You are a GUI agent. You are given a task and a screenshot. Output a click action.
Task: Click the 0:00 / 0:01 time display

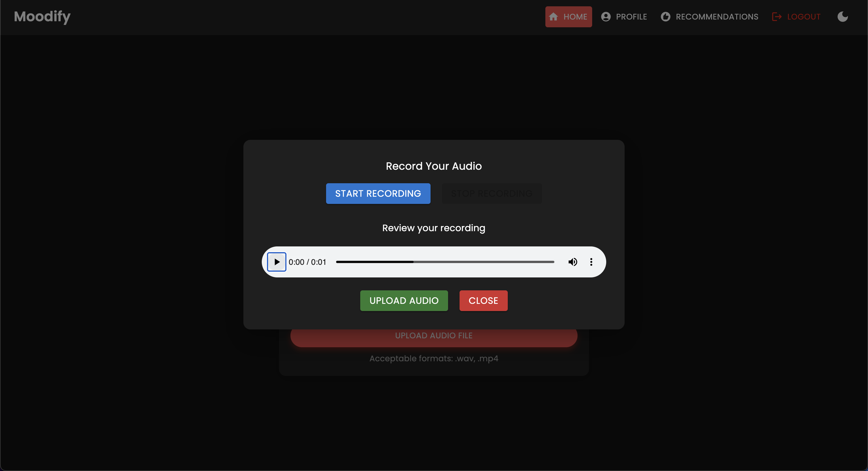click(307, 262)
